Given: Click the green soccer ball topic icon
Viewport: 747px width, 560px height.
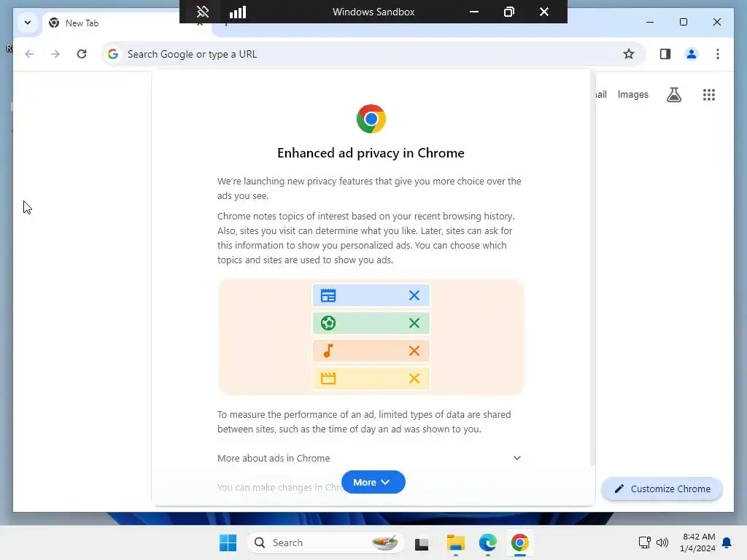Looking at the screenshot, I should (x=328, y=323).
